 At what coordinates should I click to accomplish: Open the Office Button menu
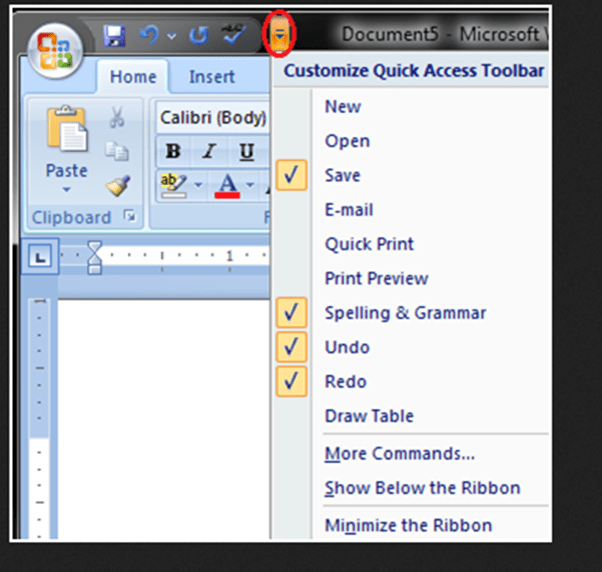coord(55,51)
